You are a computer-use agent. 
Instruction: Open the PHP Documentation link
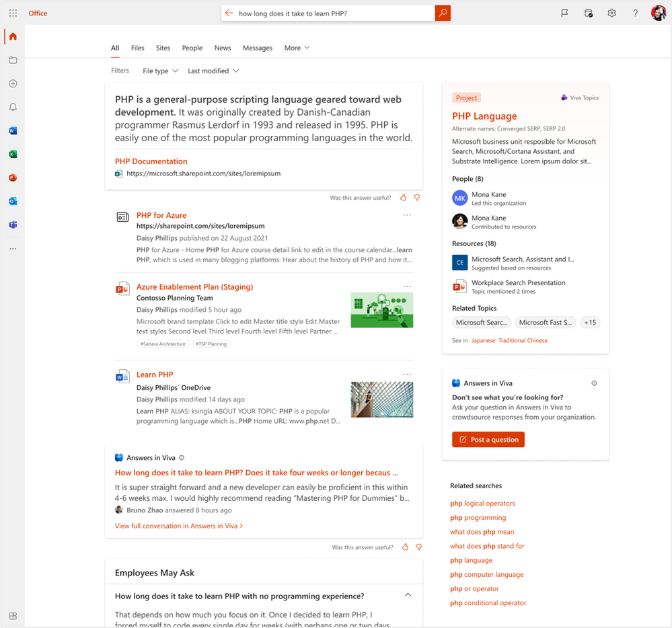[151, 161]
